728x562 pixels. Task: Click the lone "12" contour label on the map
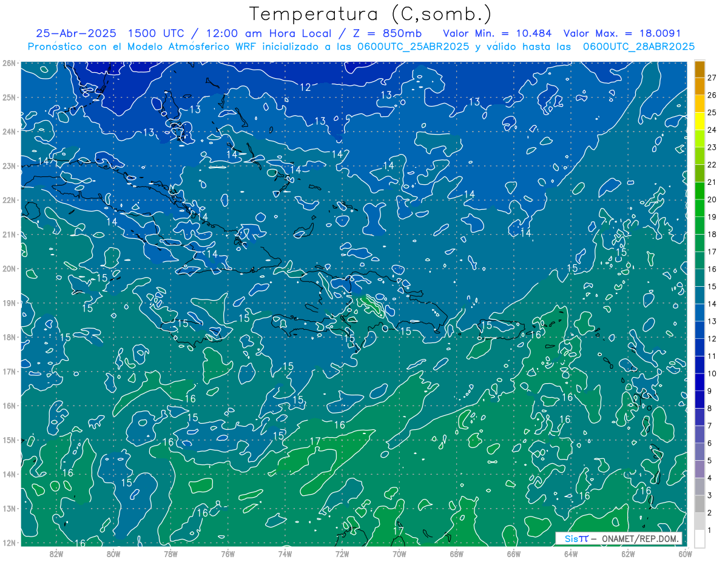click(x=305, y=88)
